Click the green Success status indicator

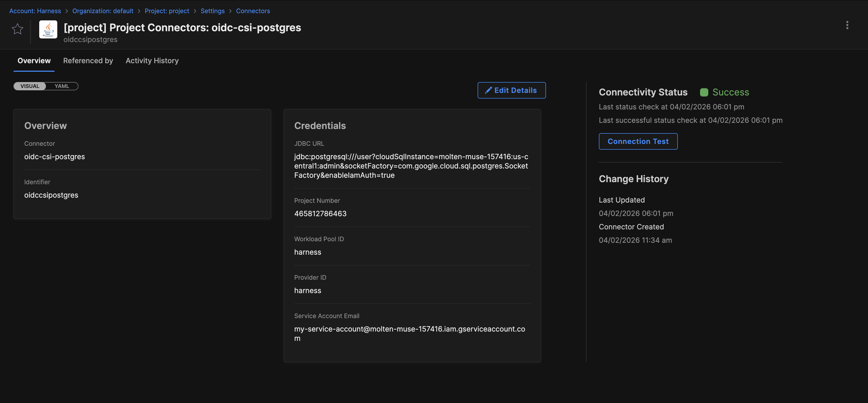click(725, 92)
